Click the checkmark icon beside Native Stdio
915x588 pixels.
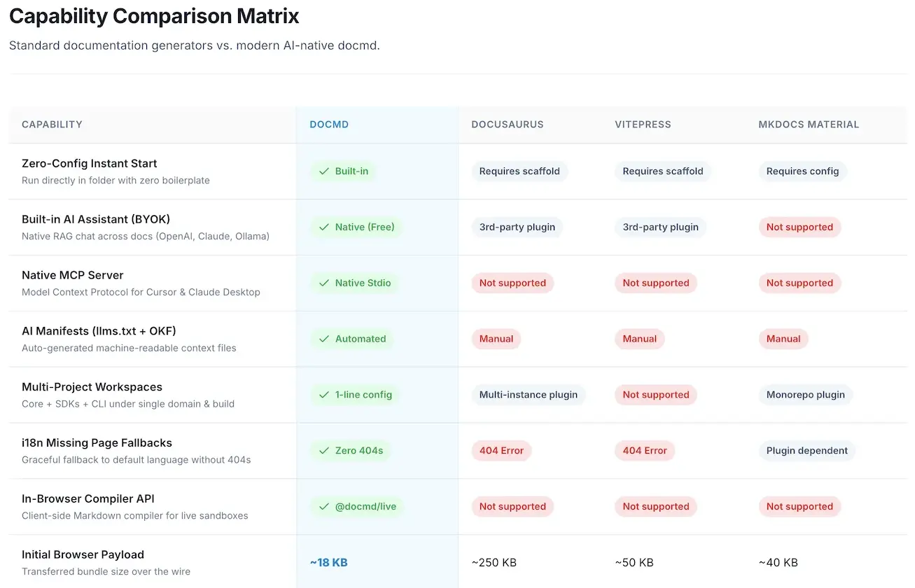click(324, 283)
